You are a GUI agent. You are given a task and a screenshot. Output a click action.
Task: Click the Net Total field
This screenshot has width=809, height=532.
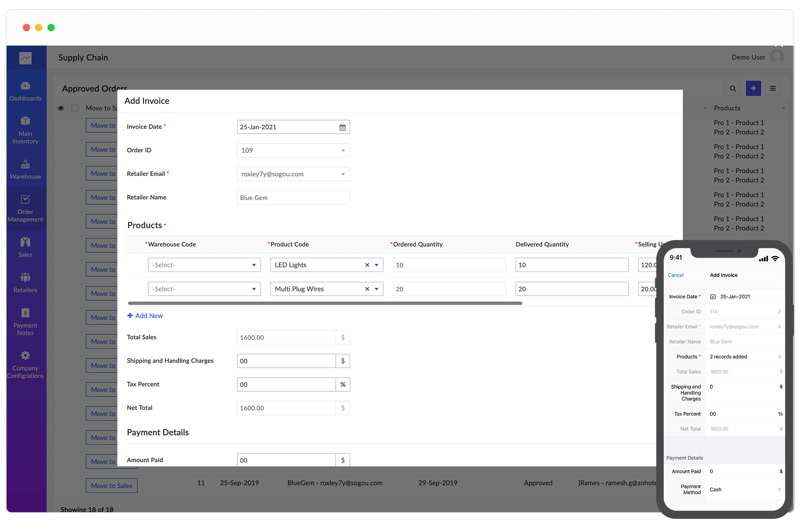click(x=286, y=408)
